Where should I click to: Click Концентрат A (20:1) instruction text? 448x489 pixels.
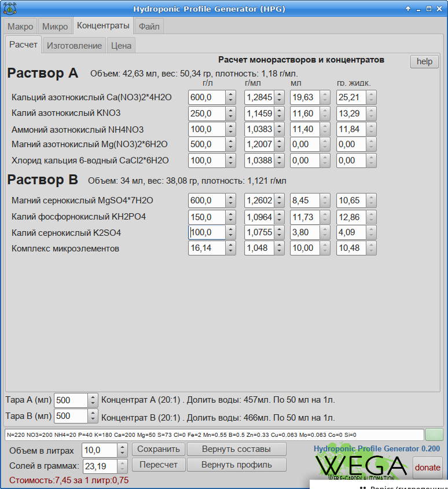tap(218, 400)
